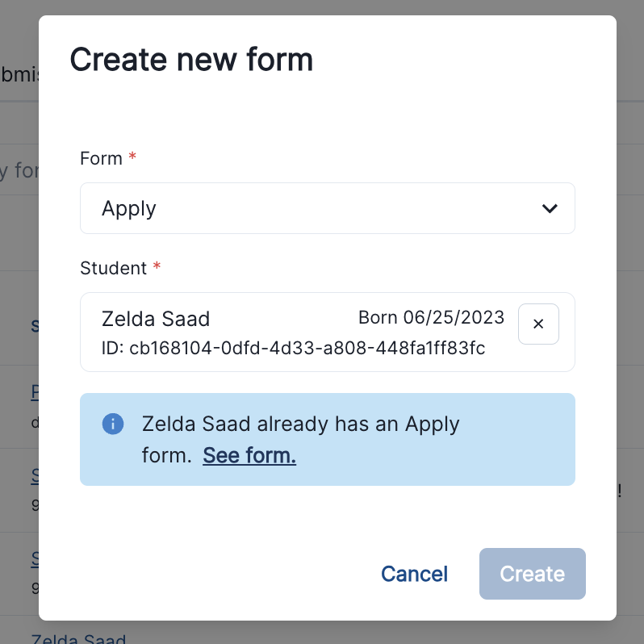
Task: Click the chevron arrow in Form dropdown
Action: pos(550,208)
